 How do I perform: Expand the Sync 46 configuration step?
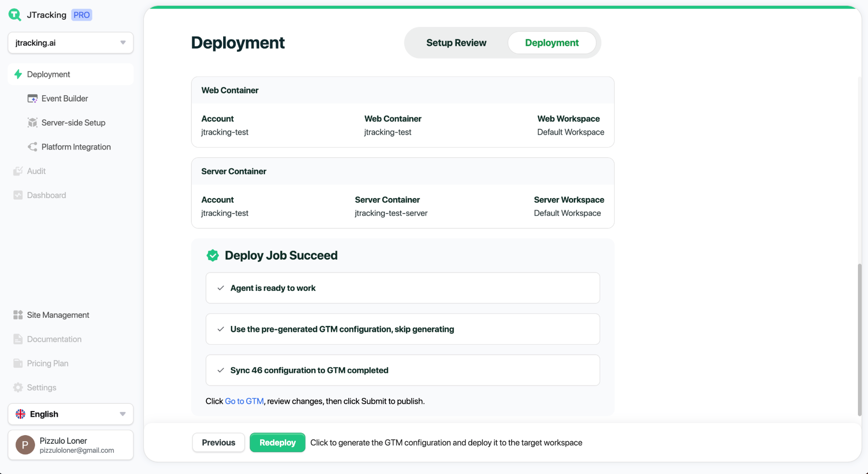pyautogui.click(x=403, y=370)
